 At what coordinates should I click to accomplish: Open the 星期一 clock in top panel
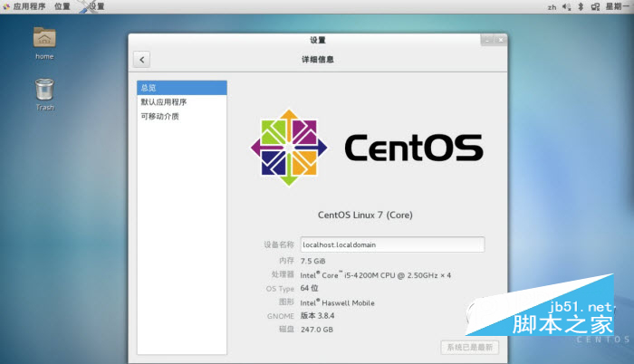point(617,6)
